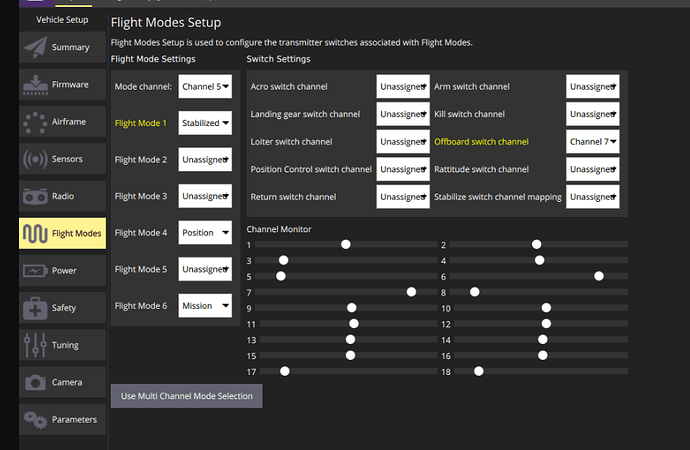
Task: Open the Airframe section
Action: pyautogui.click(x=62, y=122)
